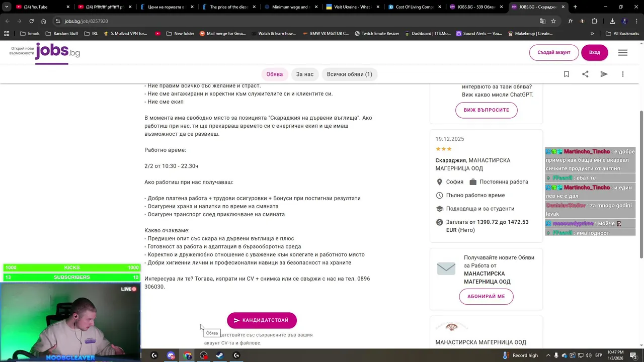Open the New folder bookmark
Image resolution: width=644 pixels, height=362 pixels.
coord(180,34)
